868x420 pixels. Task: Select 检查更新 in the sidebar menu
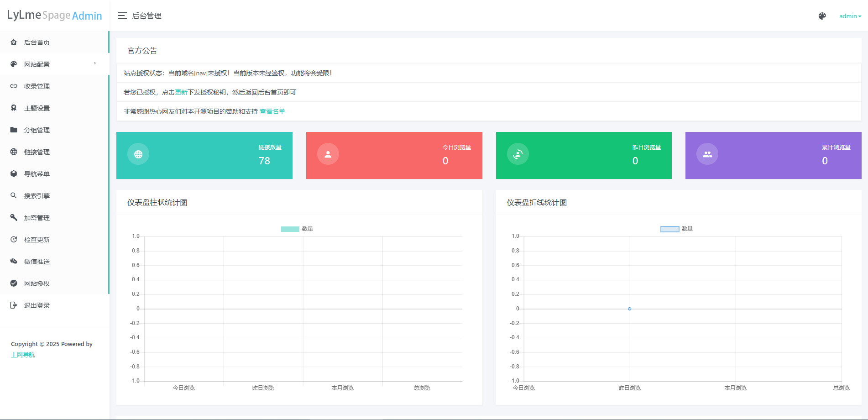click(x=37, y=239)
